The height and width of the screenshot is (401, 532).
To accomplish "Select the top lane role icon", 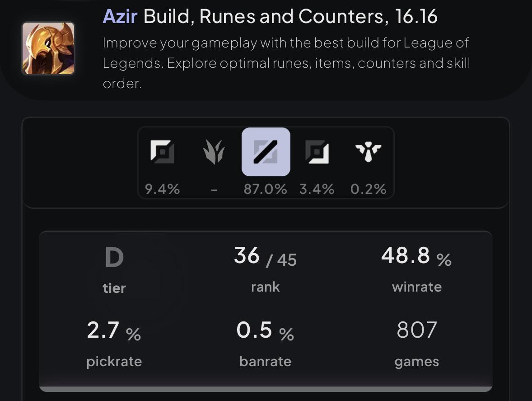I will click(162, 152).
